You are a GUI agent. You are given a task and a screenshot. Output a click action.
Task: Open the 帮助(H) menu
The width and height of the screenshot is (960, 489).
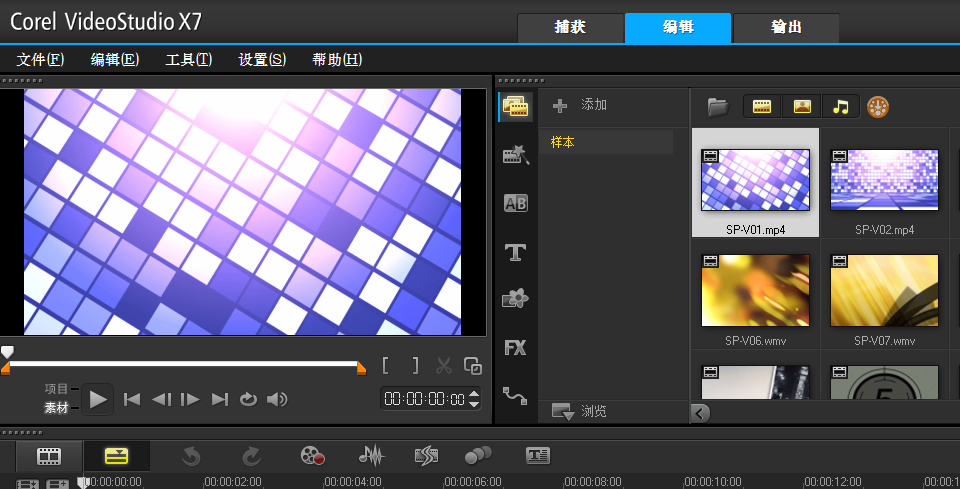(337, 59)
